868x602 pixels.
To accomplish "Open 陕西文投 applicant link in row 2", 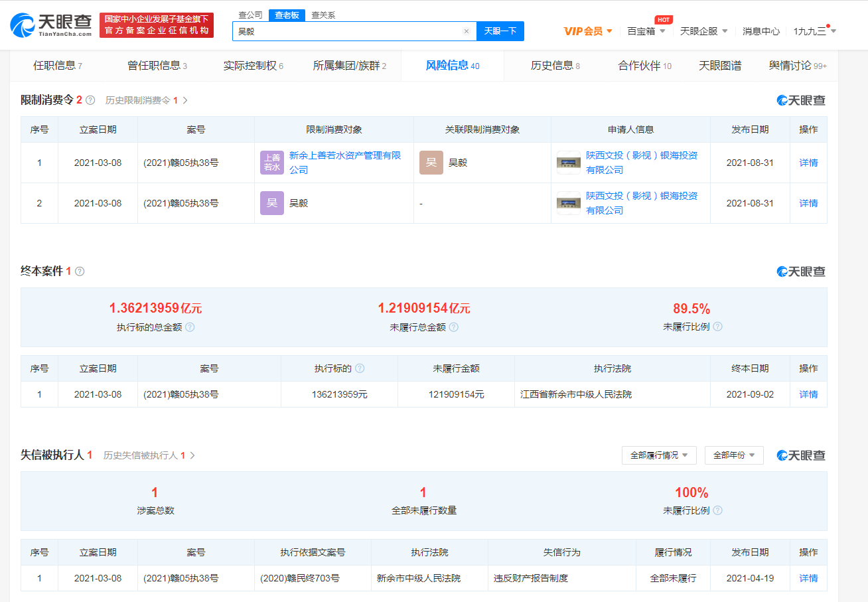I will click(x=642, y=203).
